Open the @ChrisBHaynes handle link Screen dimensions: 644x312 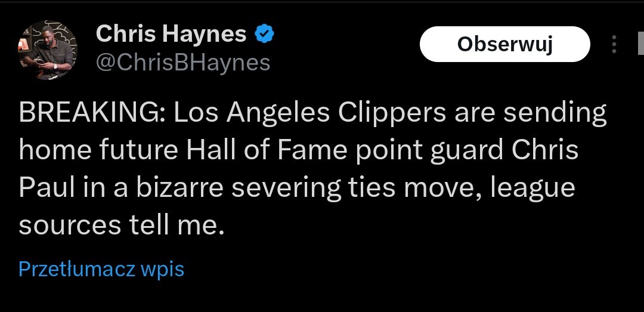[183, 62]
